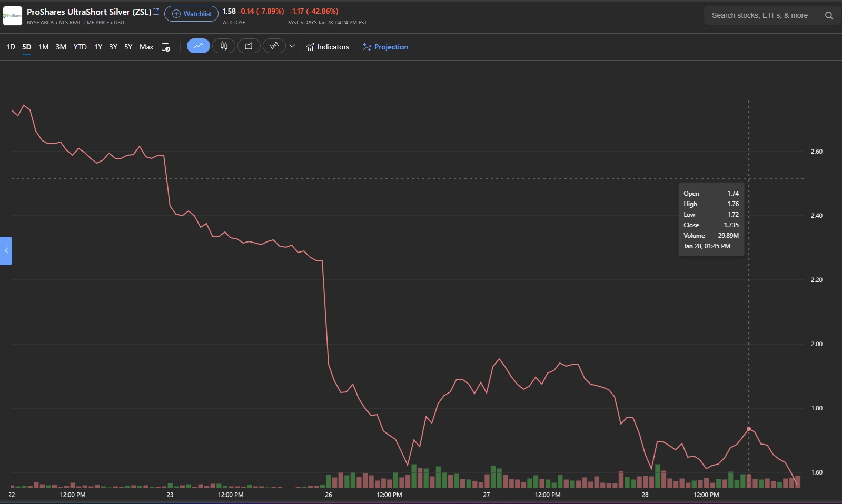Select the Max time range
842x504 pixels.
tap(146, 47)
